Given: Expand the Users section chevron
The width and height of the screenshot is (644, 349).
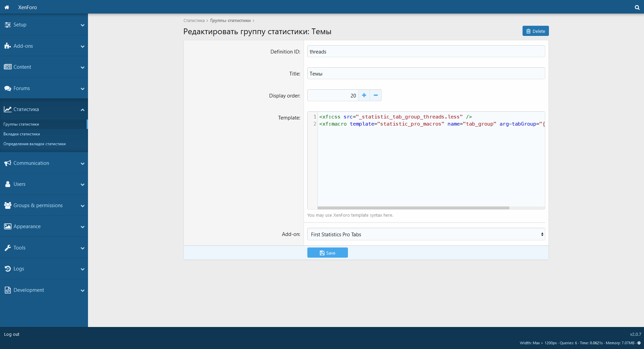Looking at the screenshot, I should [83, 184].
